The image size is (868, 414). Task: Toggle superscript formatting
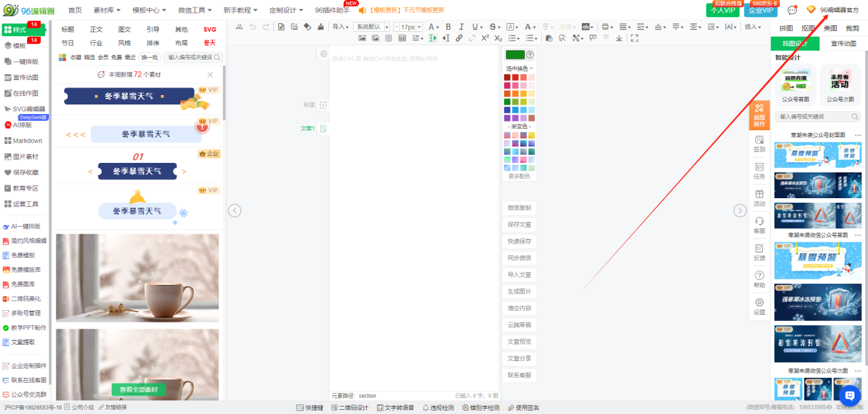pos(485,38)
